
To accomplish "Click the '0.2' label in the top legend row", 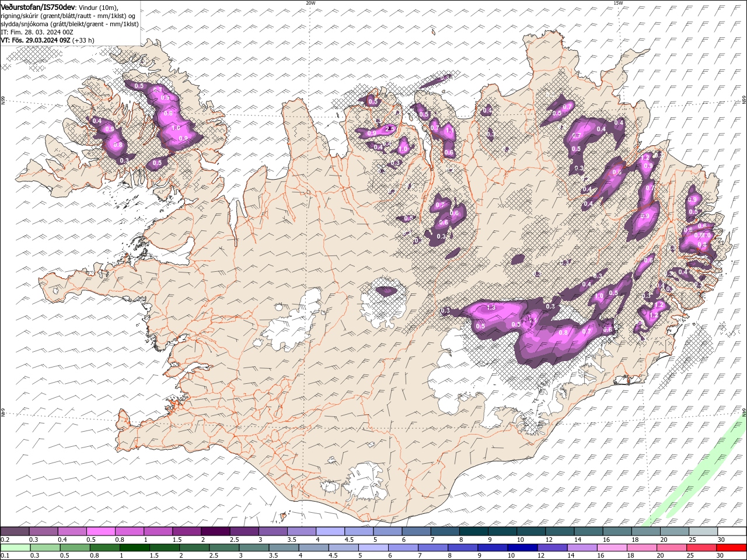I will (5, 540).
